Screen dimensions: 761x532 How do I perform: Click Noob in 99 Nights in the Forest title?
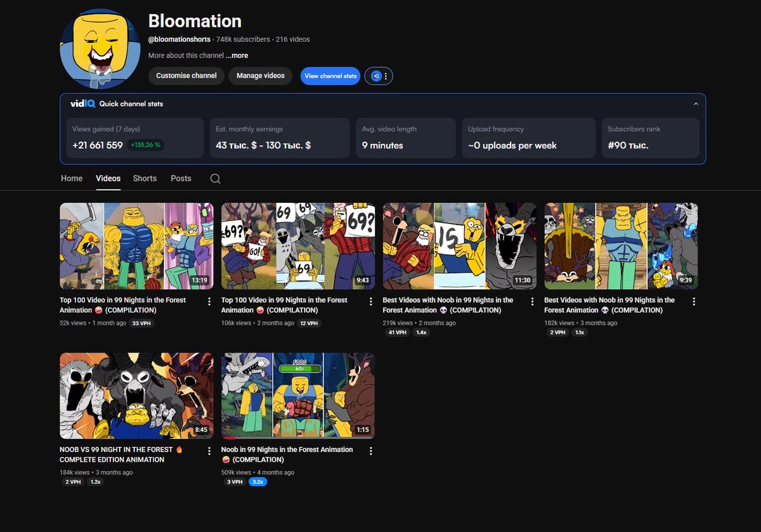coord(287,455)
